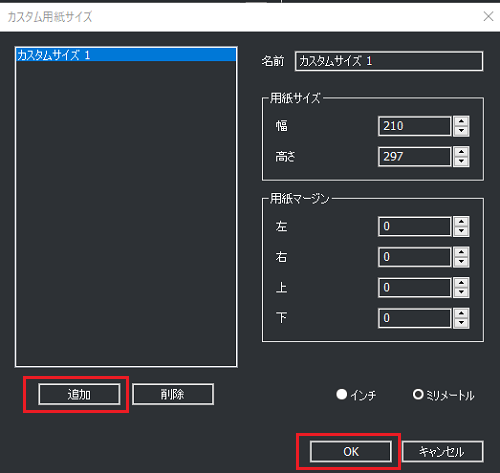Increase the 上 top margin with up arrow
Image resolution: width=500 pixels, height=473 pixels.
[x=461, y=283]
